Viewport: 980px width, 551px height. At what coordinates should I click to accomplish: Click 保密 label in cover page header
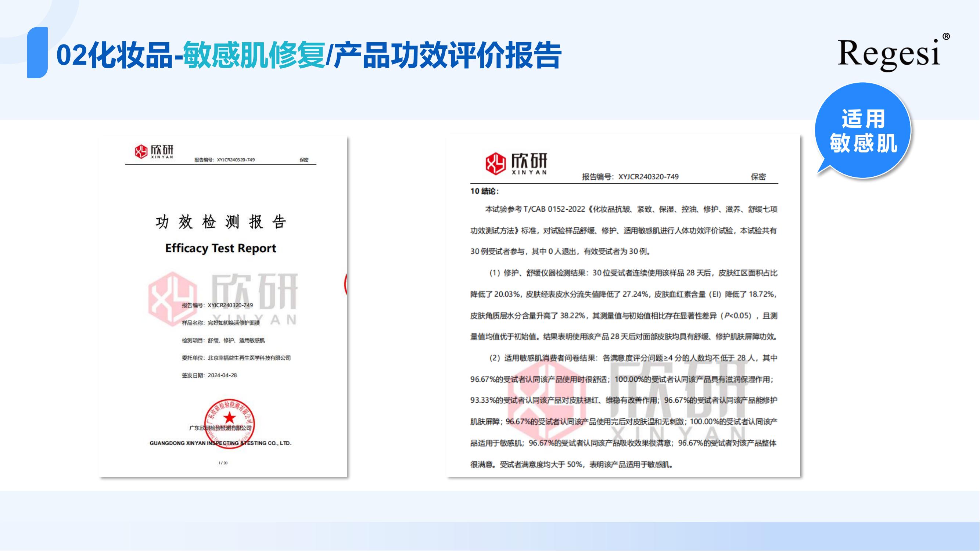[x=304, y=160]
